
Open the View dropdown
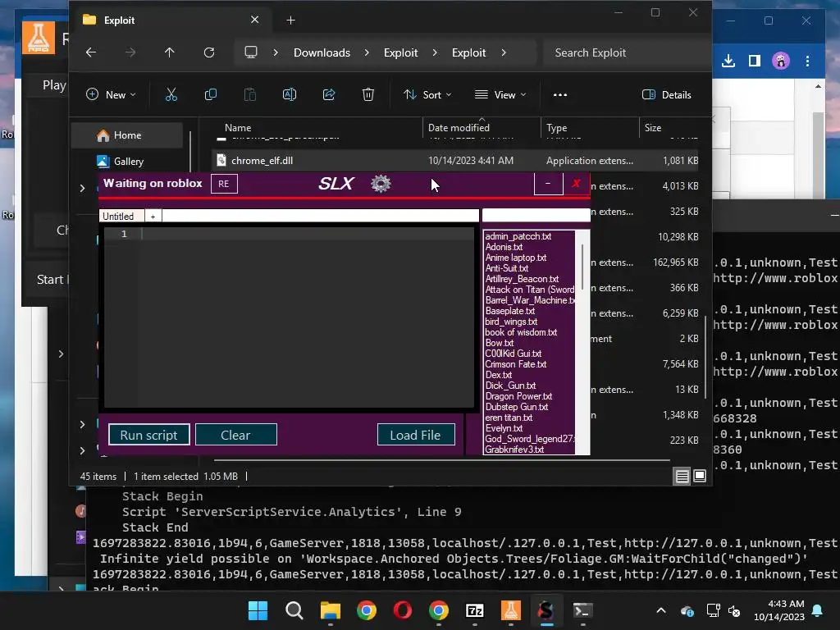pyautogui.click(x=500, y=95)
